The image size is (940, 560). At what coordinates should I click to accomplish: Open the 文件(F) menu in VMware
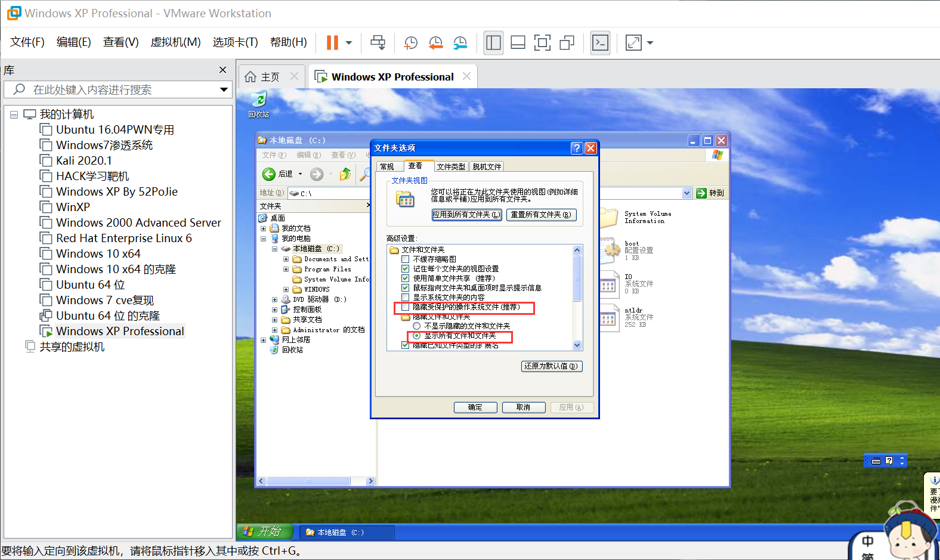pos(27,42)
